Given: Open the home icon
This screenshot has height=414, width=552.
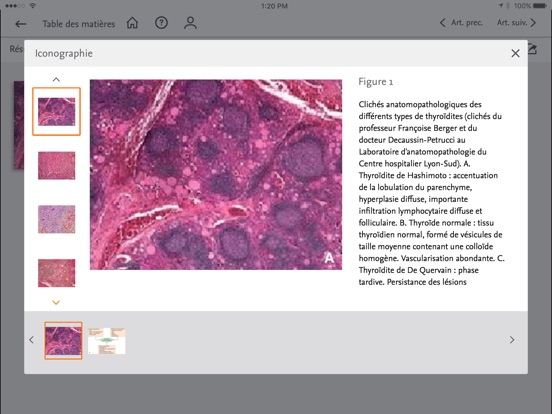Looking at the screenshot, I should pyautogui.click(x=132, y=23).
